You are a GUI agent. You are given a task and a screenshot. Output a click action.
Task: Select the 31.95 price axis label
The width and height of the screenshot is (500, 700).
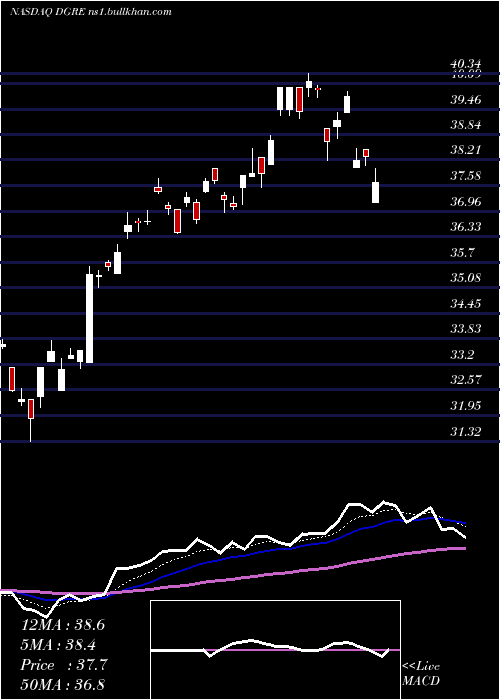click(x=466, y=406)
